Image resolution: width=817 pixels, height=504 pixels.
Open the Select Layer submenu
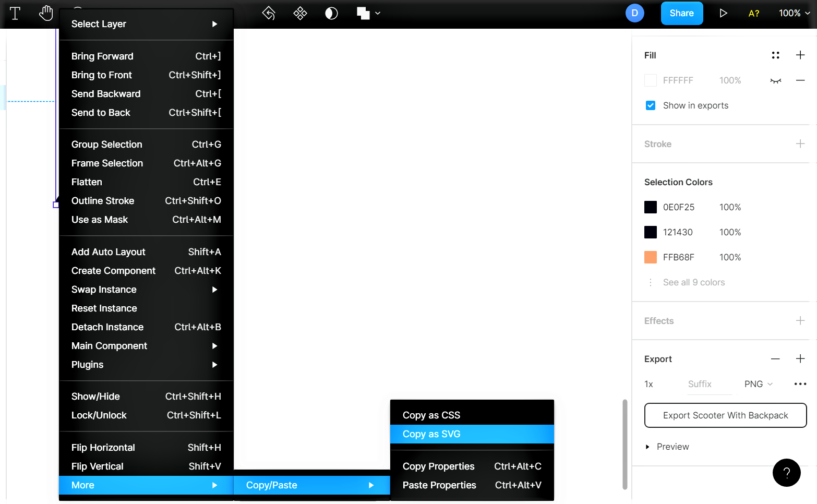[146, 23]
